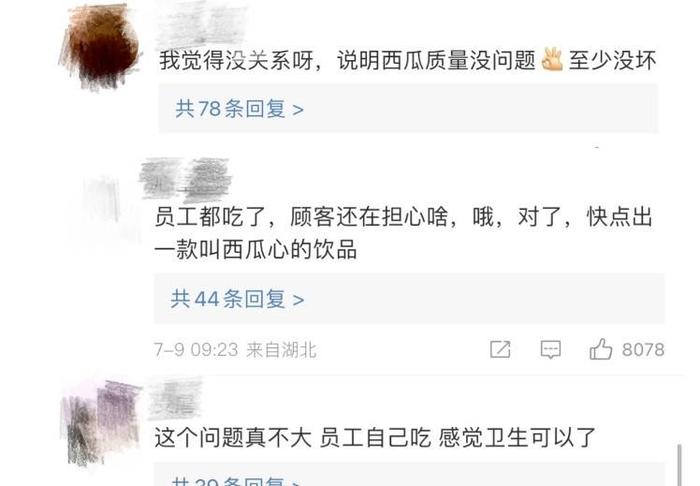Image resolution: width=700 pixels, height=486 pixels.
Task: Like the comment with thumbs-up icon
Action: (x=600, y=349)
